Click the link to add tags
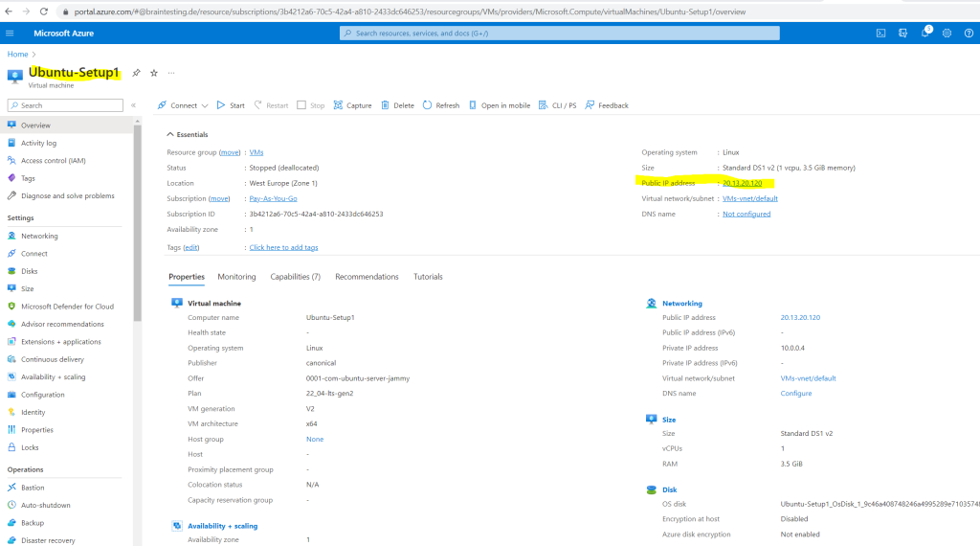 [283, 247]
